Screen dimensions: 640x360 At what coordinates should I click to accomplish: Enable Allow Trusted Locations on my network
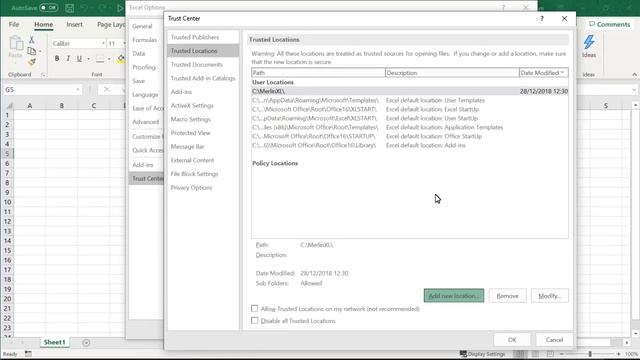pyautogui.click(x=255, y=309)
